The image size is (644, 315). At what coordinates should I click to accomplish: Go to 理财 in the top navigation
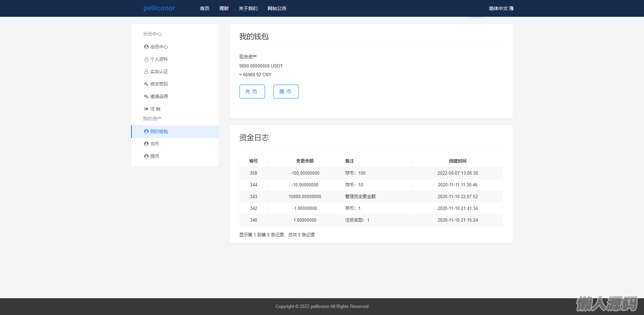pos(224,8)
